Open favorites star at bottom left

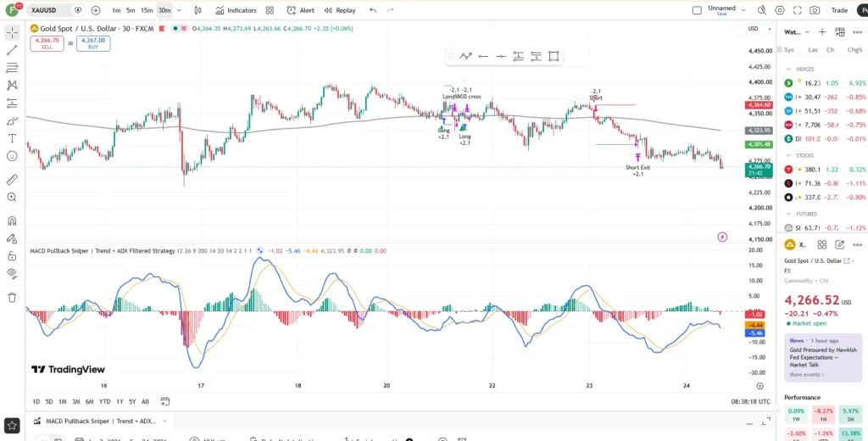(12, 426)
